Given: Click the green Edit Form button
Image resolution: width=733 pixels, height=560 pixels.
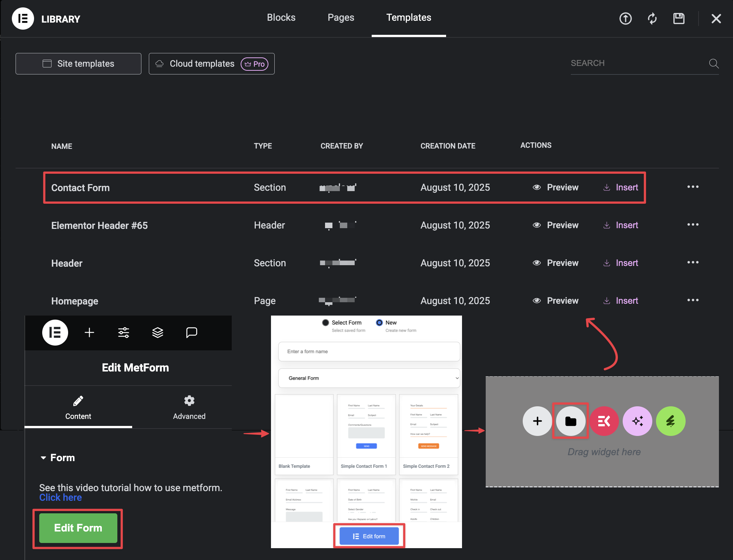Looking at the screenshot, I should point(78,528).
